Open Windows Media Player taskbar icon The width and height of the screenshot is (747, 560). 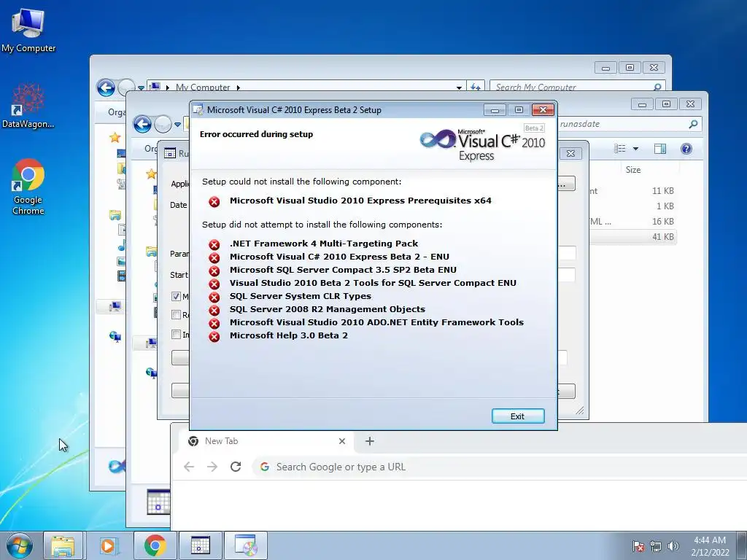[108, 545]
